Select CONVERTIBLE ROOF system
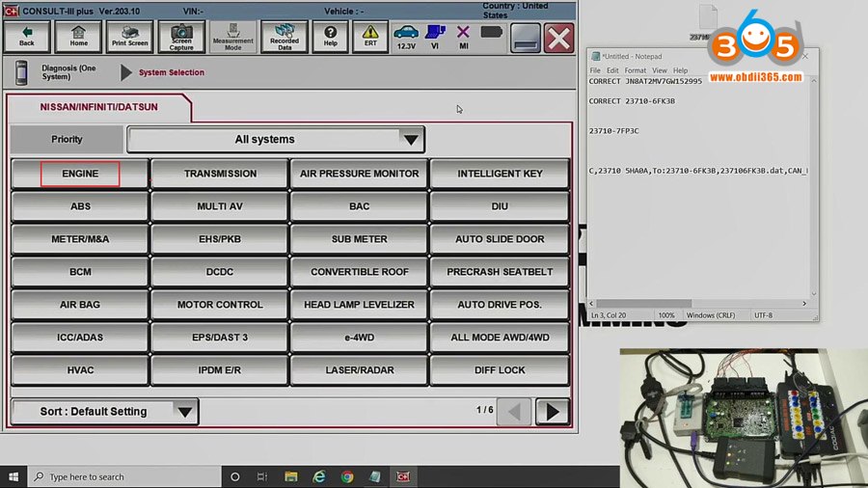Screen dimensions: 868x488 point(360,272)
